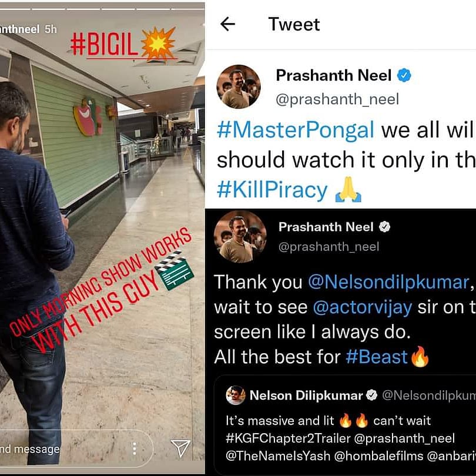This screenshot has width=476, height=476.
Task: Tap the send message input field
Action: click(76, 448)
